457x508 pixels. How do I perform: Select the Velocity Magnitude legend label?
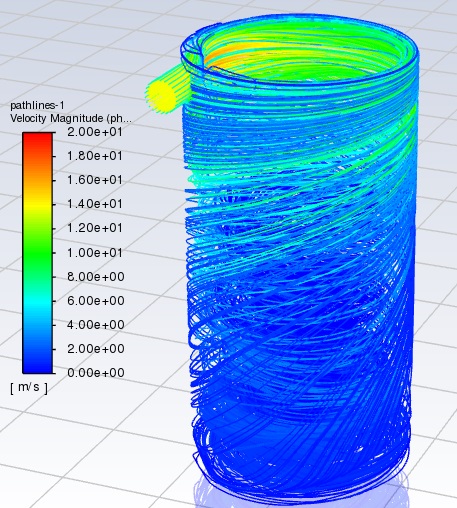point(71,118)
